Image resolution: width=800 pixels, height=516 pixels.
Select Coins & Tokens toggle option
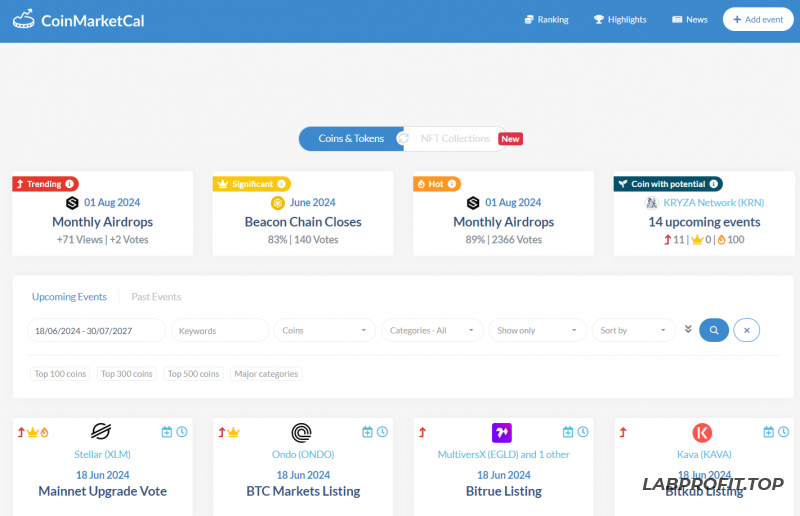click(x=350, y=139)
